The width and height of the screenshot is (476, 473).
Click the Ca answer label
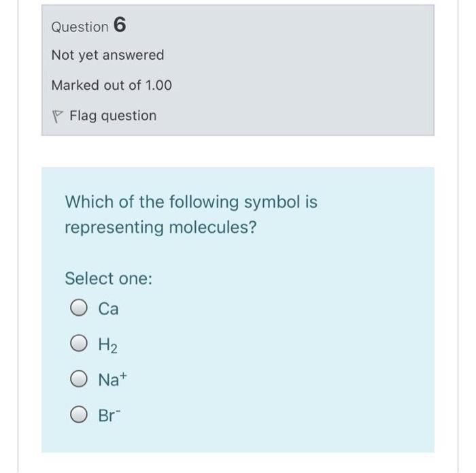pyautogui.click(x=108, y=309)
